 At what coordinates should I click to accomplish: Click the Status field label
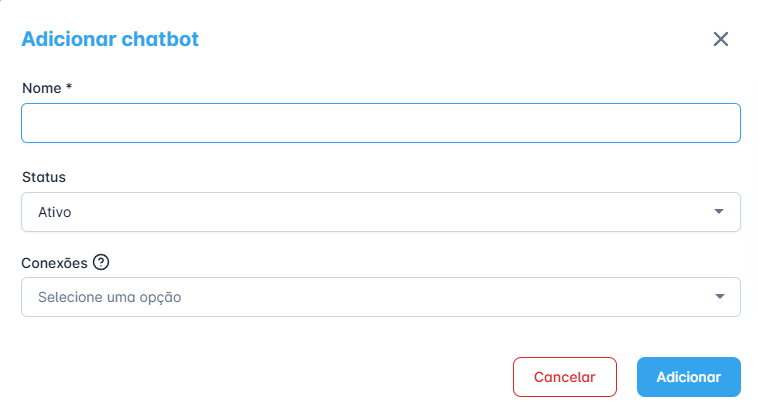coord(44,177)
